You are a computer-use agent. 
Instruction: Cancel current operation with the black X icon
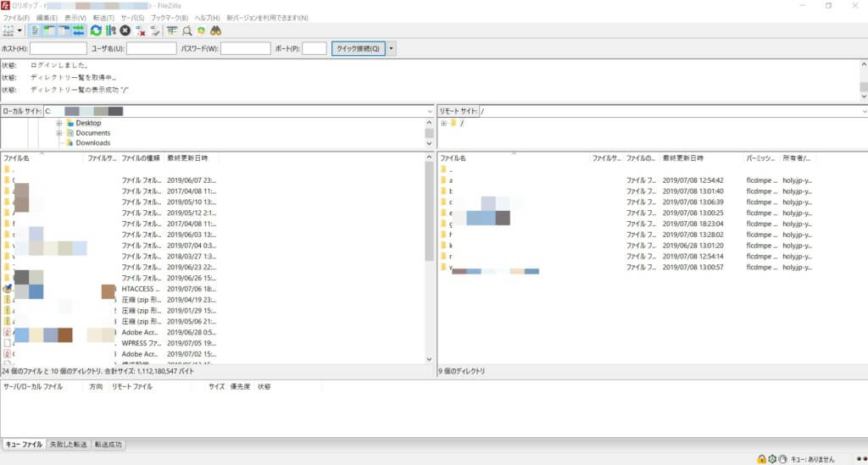(125, 30)
